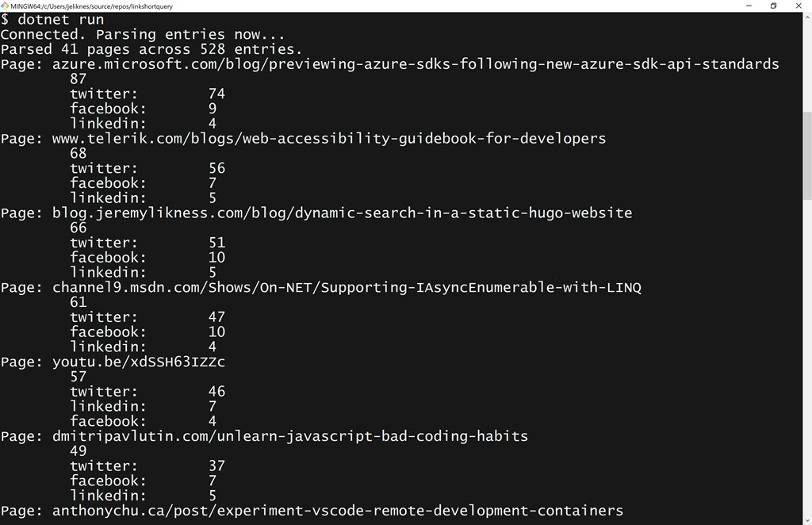Click the blog.jeremylikness.com dynamic search URL
The width and height of the screenshot is (812, 525).
343,213
